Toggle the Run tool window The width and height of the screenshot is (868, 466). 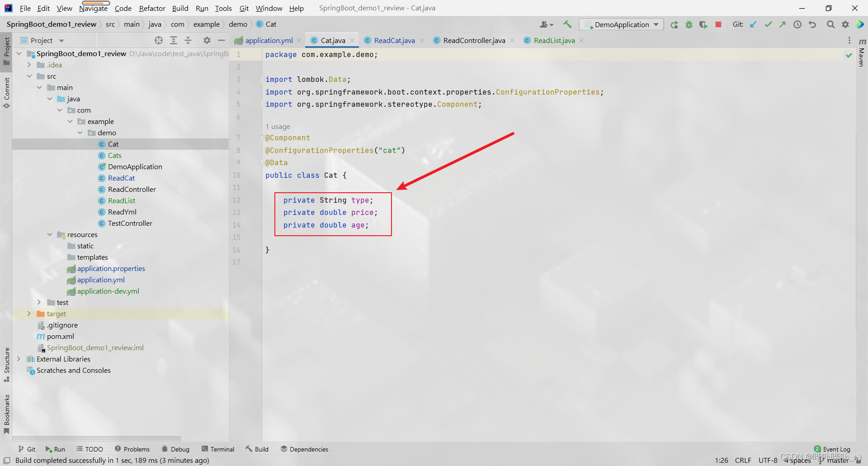[55, 449]
